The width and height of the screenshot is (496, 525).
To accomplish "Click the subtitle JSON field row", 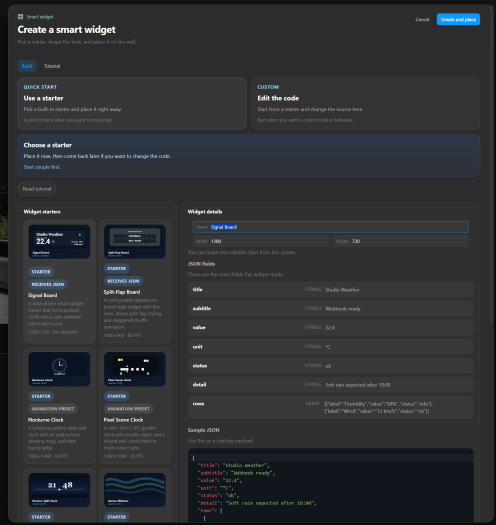I will click(331, 309).
